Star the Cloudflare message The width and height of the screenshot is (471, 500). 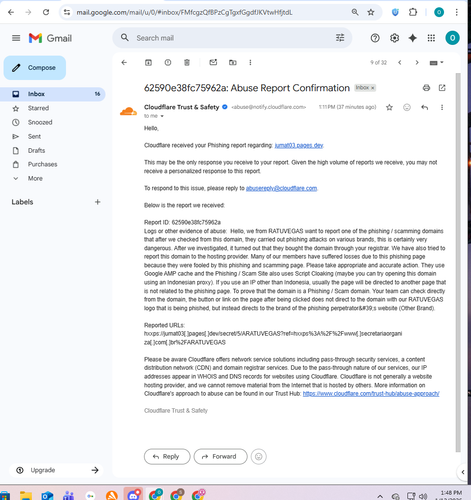tap(389, 107)
